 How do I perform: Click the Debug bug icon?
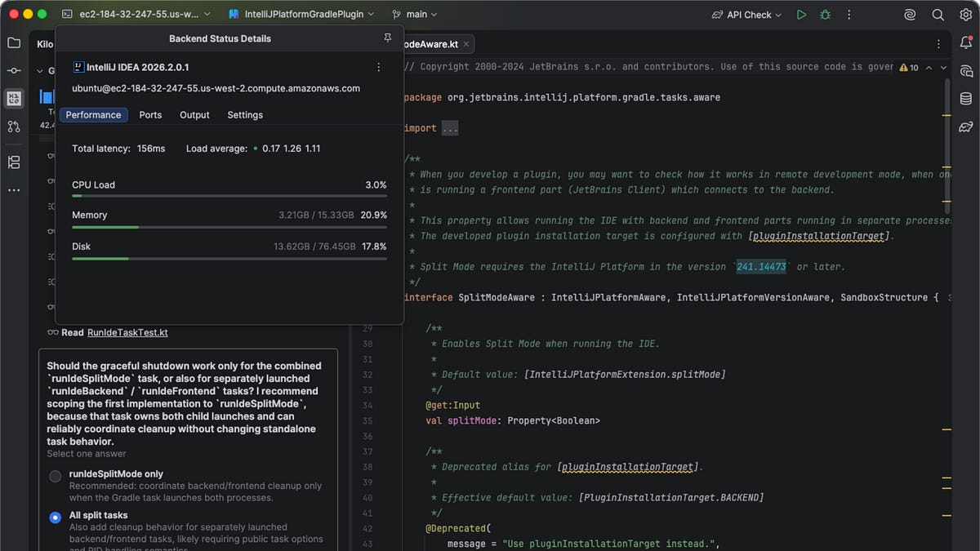(x=826, y=15)
